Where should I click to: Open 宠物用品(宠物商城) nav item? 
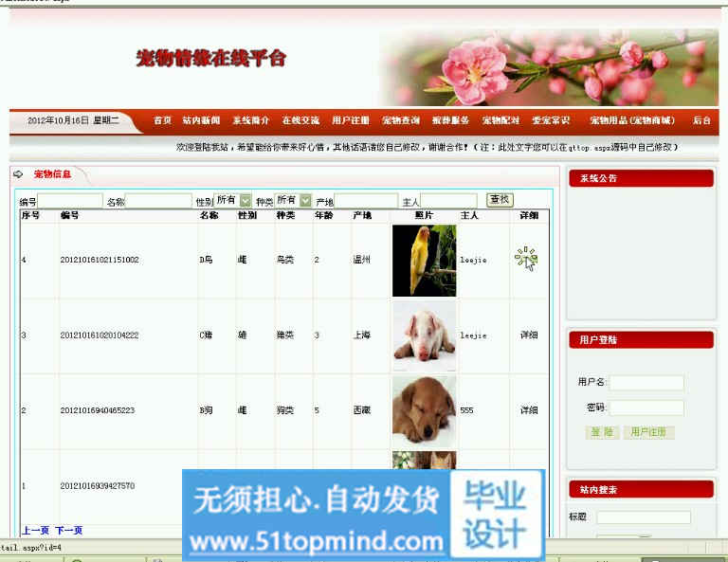click(x=632, y=120)
